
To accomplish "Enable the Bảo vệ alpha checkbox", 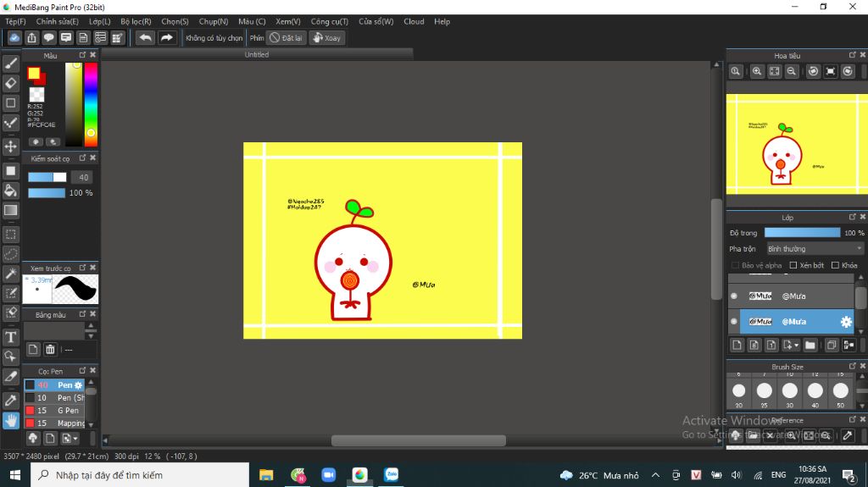I will pos(735,266).
